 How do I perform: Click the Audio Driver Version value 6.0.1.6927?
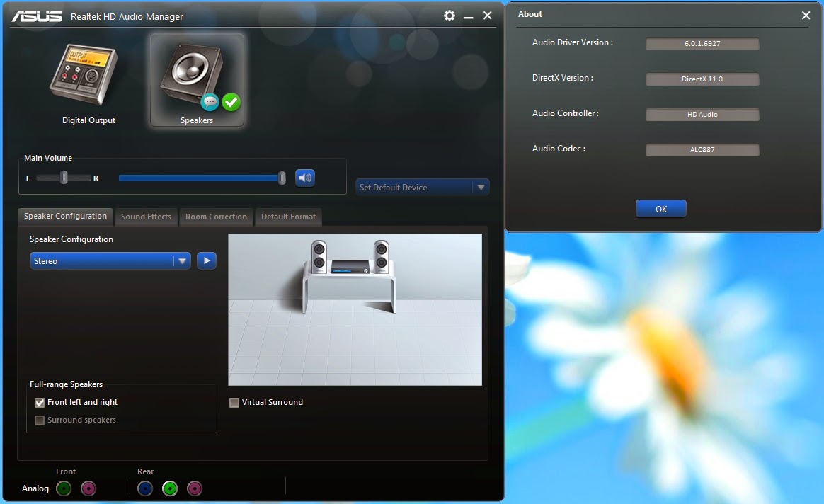tap(702, 44)
